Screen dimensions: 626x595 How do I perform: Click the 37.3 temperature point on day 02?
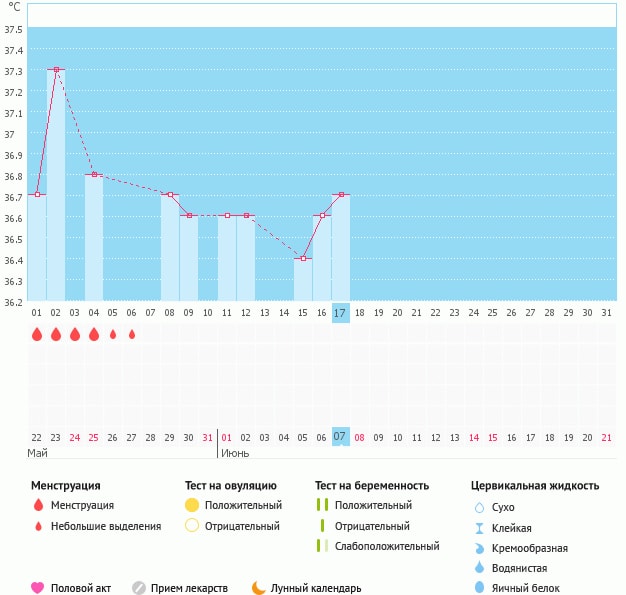(x=56, y=70)
